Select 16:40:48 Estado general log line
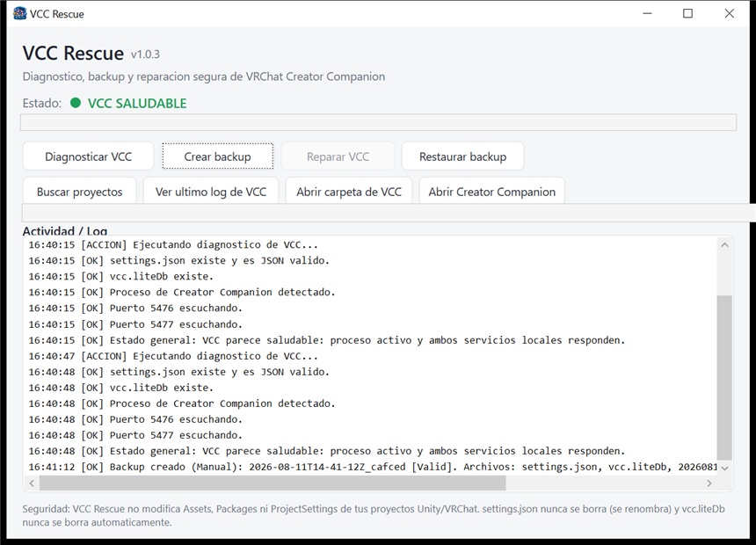 (326, 451)
